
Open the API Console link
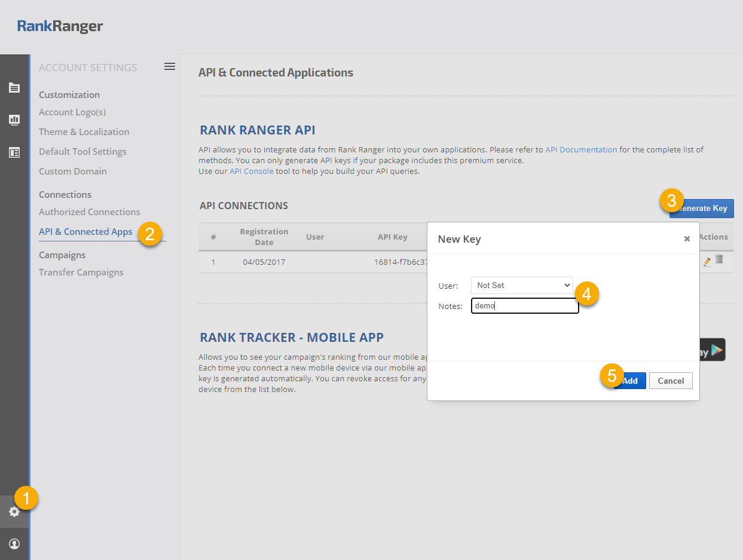point(251,171)
